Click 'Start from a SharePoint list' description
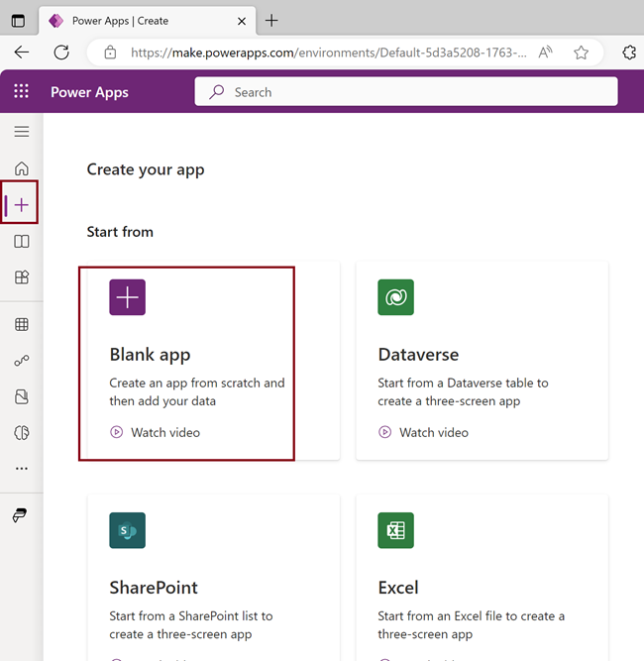 [x=191, y=625]
